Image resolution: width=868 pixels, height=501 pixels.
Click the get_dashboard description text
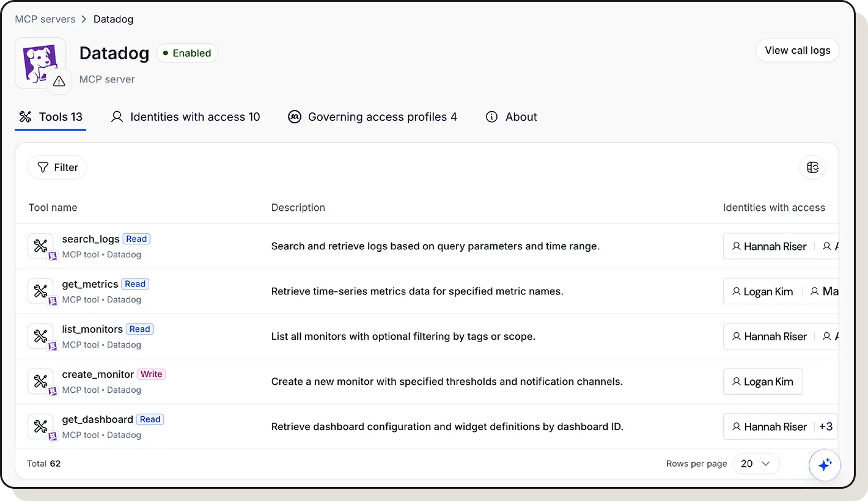tap(447, 426)
